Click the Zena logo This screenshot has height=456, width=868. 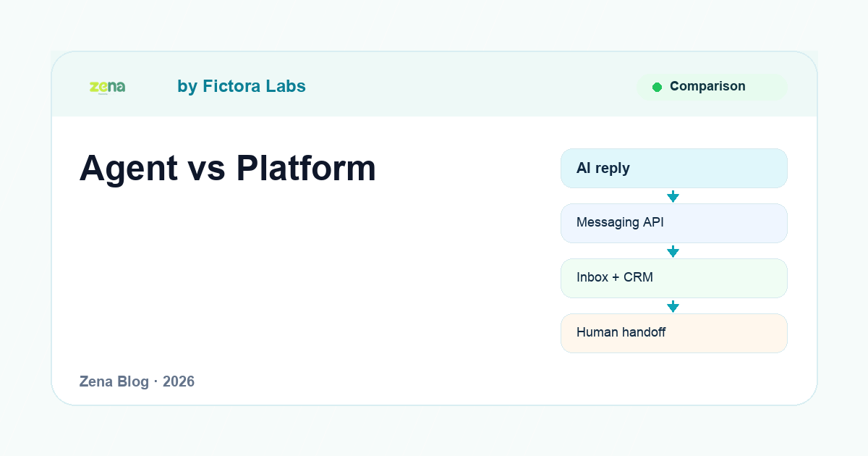tap(107, 87)
